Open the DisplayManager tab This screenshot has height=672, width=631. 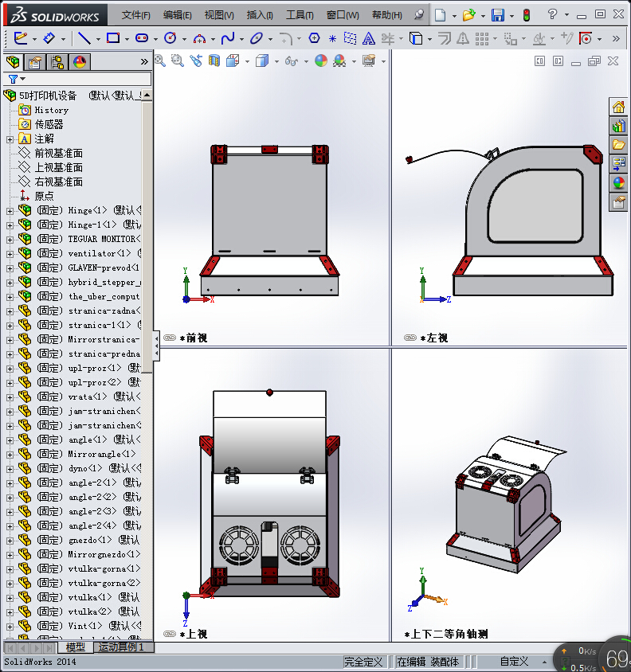pyautogui.click(x=80, y=63)
